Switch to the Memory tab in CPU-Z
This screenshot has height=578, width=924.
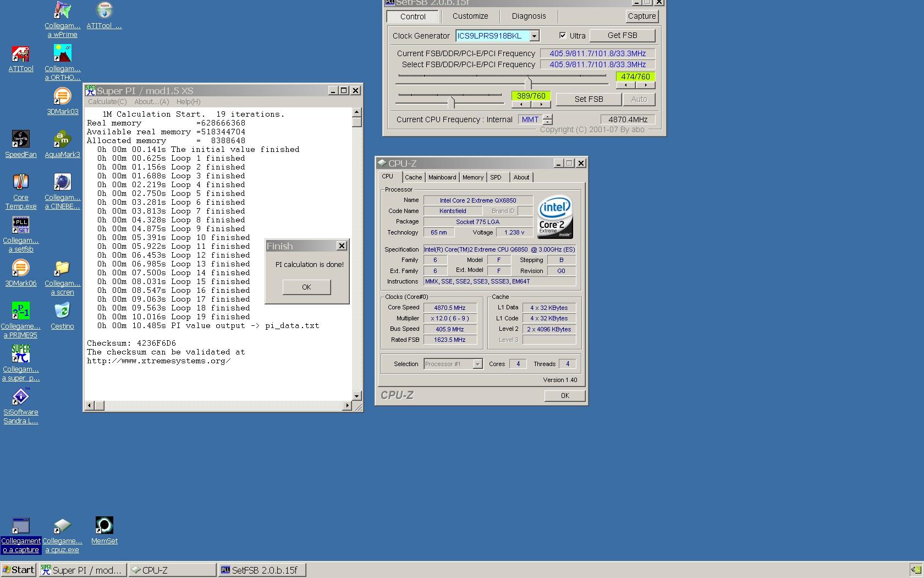coord(473,177)
